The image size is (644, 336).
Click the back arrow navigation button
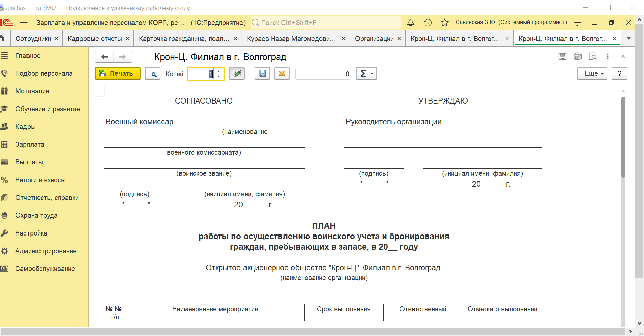(x=105, y=57)
